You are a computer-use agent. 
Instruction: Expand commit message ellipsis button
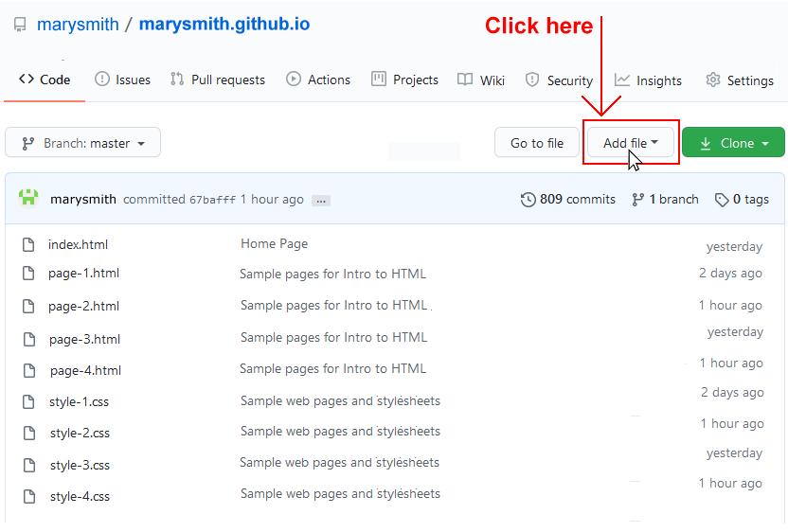coord(320,201)
